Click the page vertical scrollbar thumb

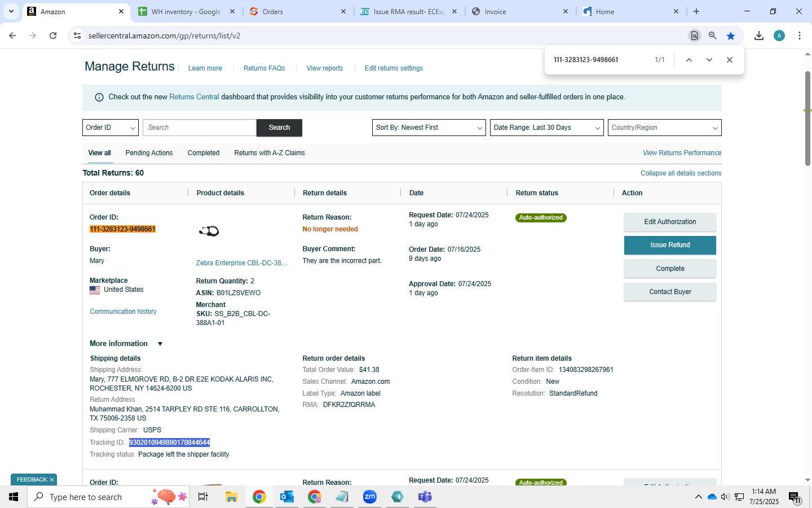click(x=807, y=119)
